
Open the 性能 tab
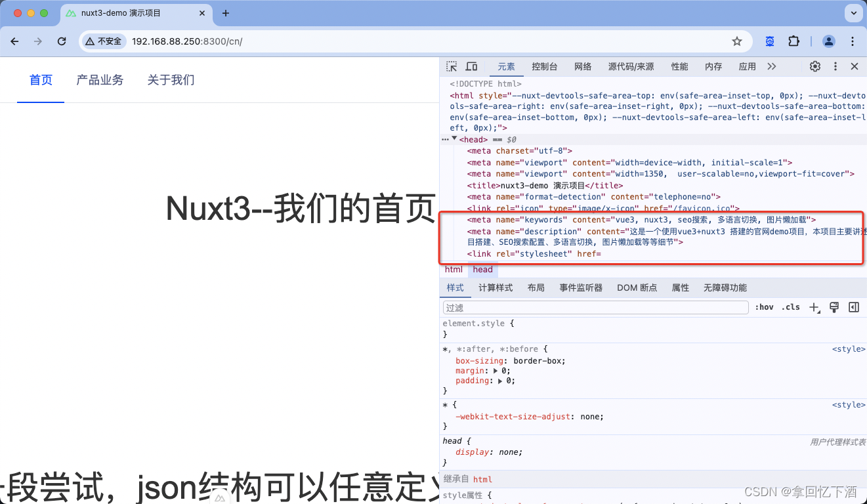tap(679, 66)
